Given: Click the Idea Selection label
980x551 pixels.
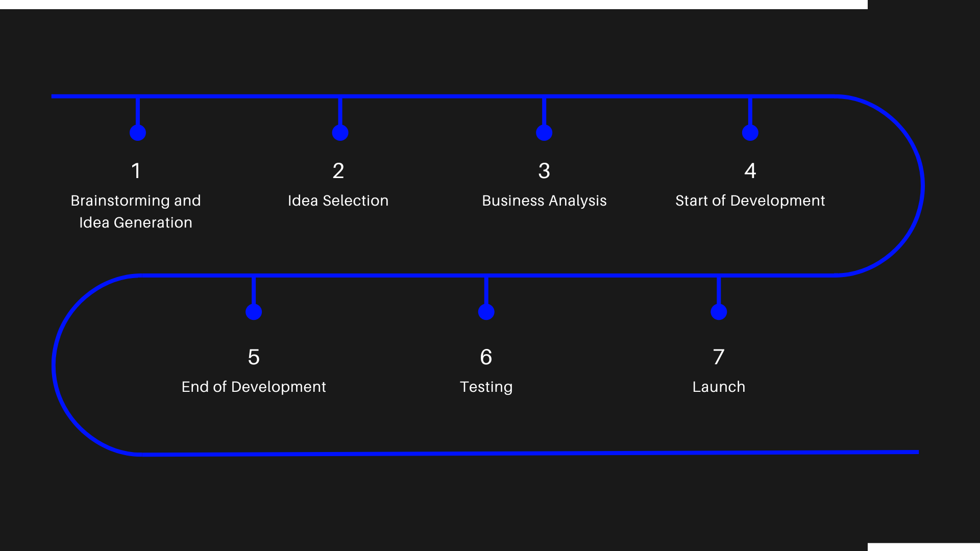Looking at the screenshot, I should point(338,201).
